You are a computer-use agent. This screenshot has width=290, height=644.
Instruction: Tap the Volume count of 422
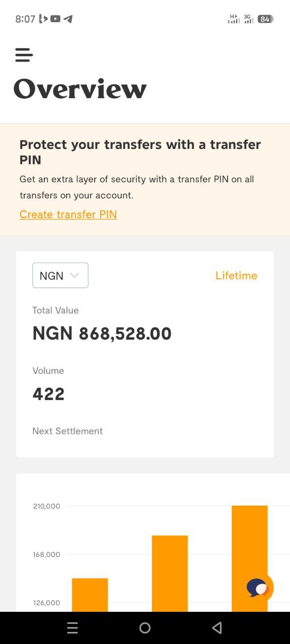pyautogui.click(x=48, y=393)
